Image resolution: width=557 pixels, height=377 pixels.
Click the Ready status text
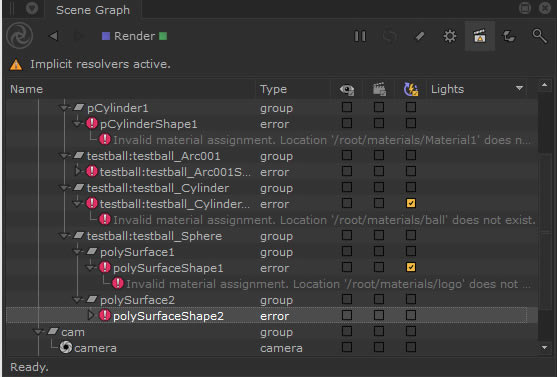29,367
